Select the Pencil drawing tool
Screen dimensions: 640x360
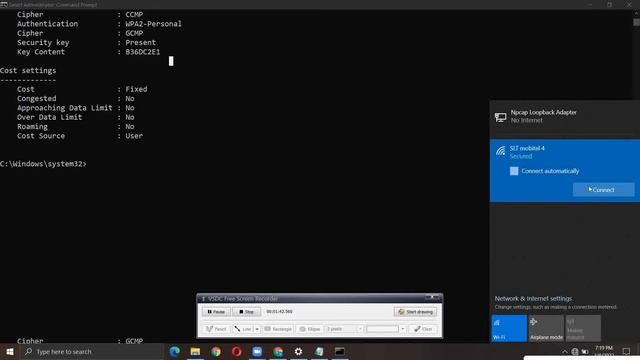coord(216,329)
